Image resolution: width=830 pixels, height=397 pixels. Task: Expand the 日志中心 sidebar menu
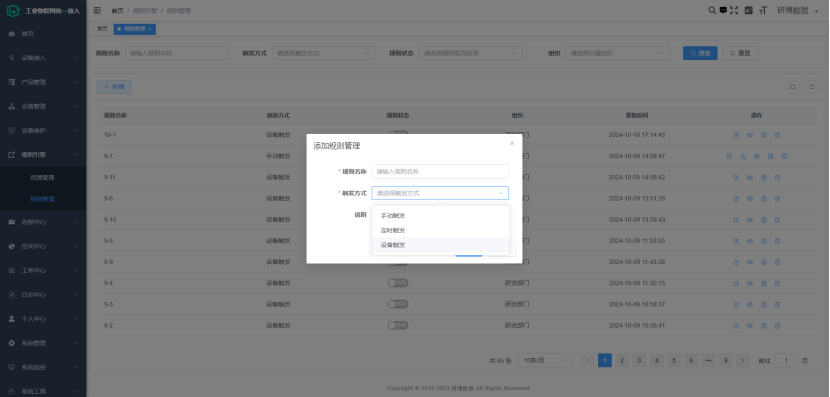(43, 294)
